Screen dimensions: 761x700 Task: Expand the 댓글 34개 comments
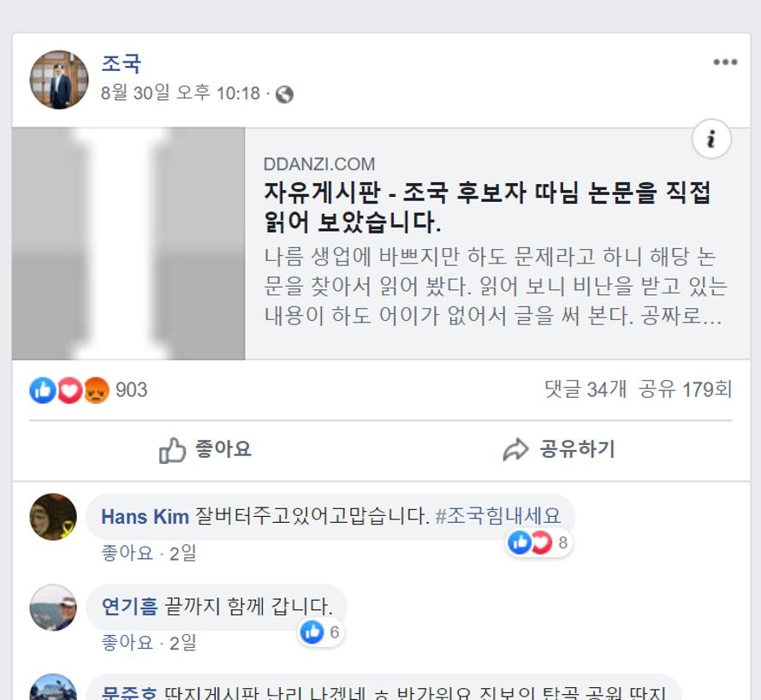pos(586,389)
